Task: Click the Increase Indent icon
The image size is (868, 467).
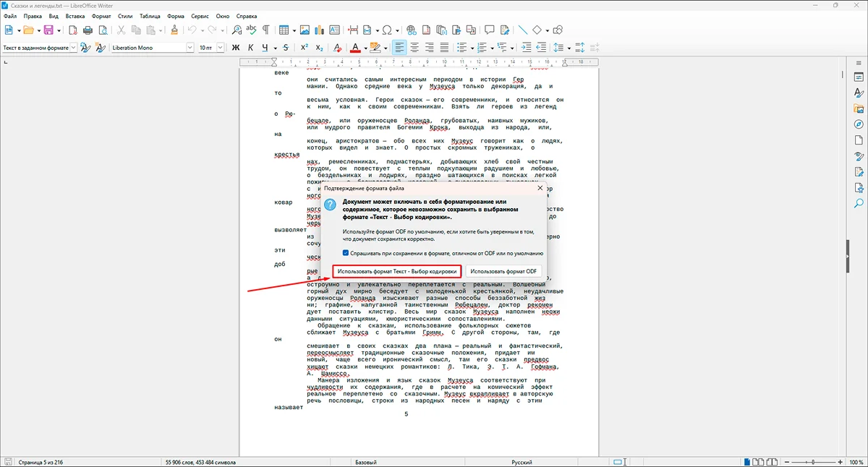Action: 526,48
